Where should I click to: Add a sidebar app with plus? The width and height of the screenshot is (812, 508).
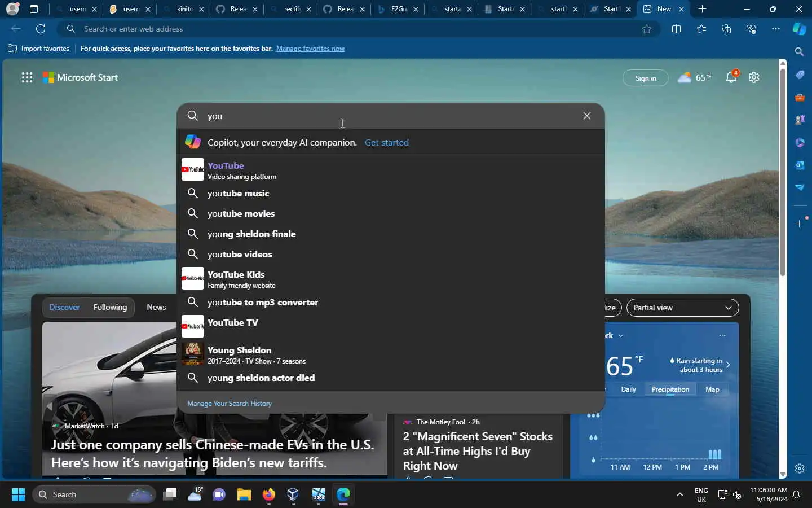[x=800, y=224]
